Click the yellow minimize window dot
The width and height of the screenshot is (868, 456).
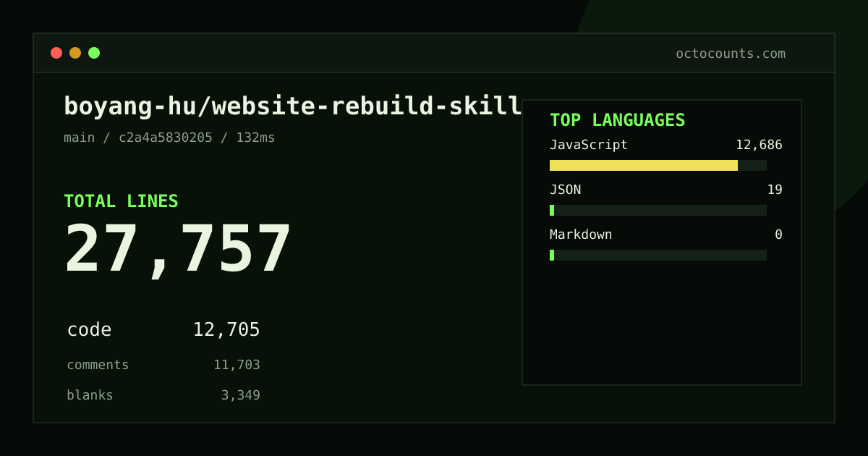point(75,53)
